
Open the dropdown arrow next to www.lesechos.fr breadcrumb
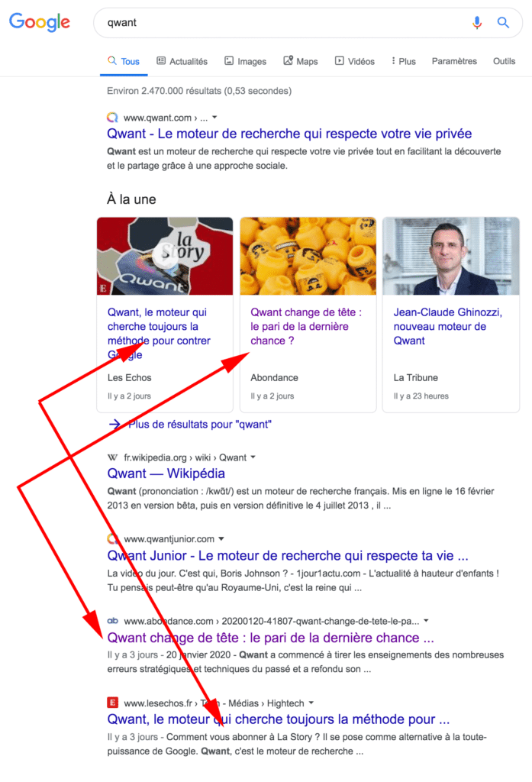311,703
